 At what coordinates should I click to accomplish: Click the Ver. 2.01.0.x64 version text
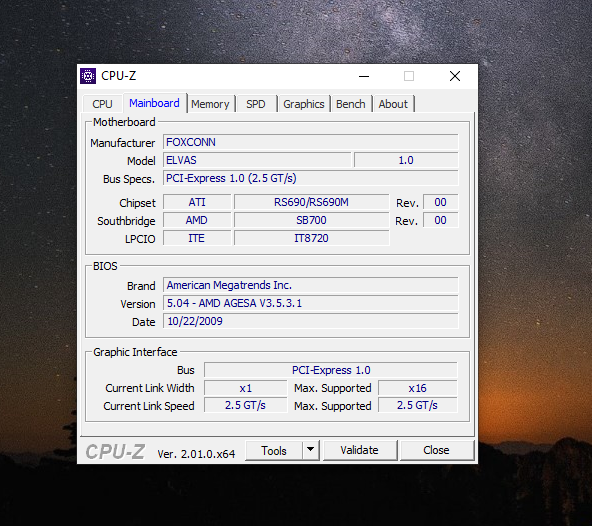click(196, 454)
